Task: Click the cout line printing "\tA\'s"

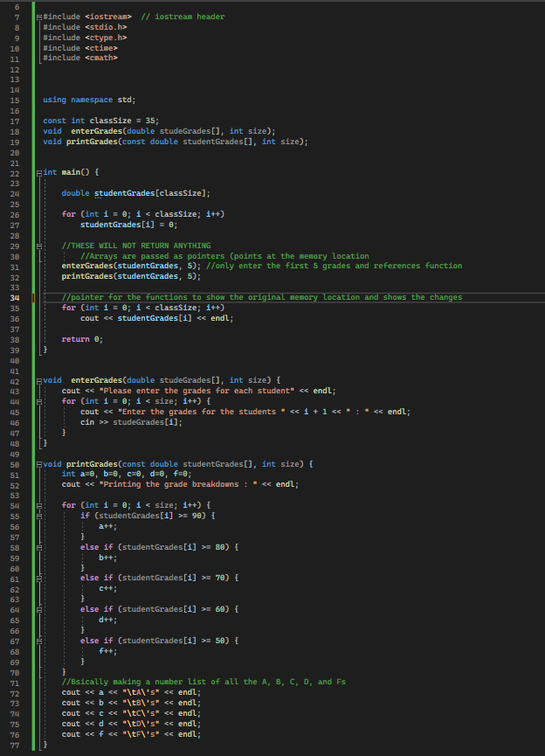Action: (132, 692)
